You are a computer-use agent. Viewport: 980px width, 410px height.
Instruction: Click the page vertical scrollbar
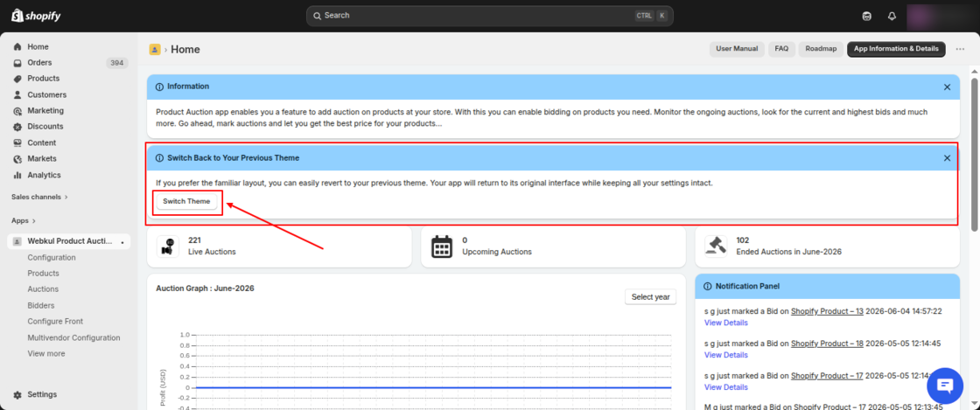(975, 153)
